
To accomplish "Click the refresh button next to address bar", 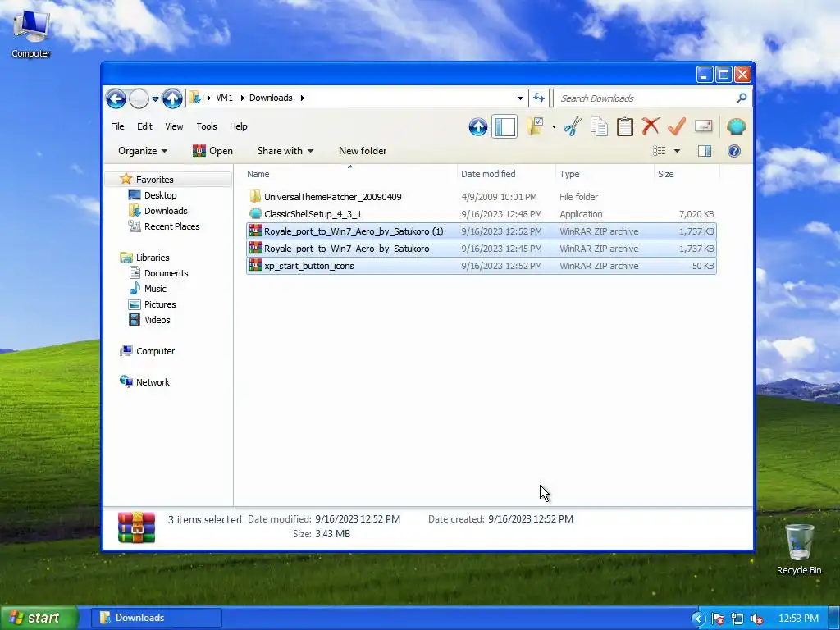I will point(539,98).
